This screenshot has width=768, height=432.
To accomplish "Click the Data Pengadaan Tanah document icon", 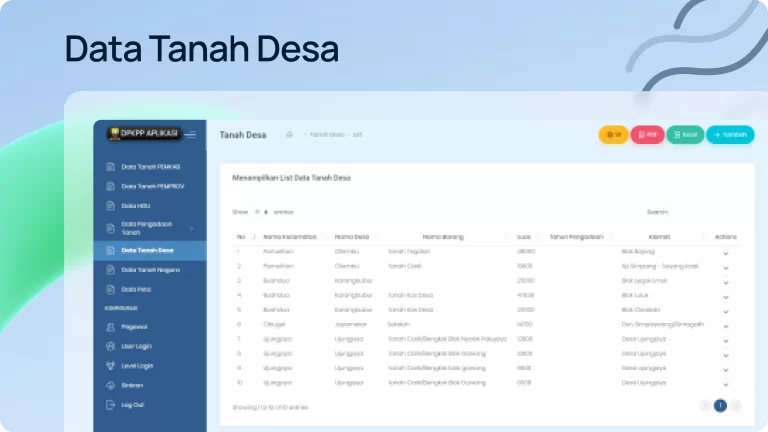I will [110, 228].
